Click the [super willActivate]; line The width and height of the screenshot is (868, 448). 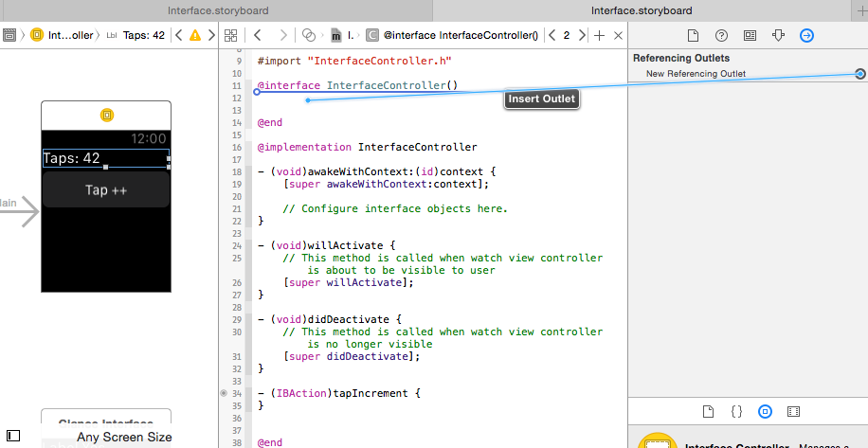point(348,282)
